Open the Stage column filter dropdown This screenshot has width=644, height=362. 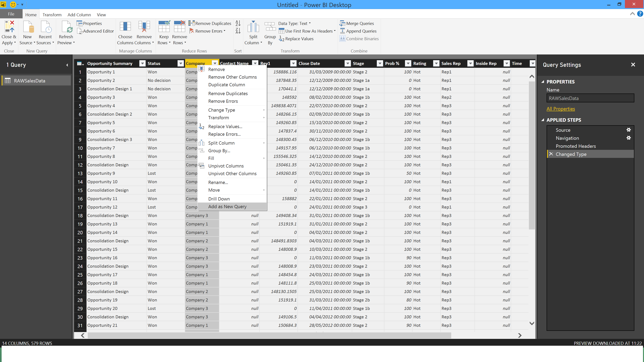coord(380,64)
